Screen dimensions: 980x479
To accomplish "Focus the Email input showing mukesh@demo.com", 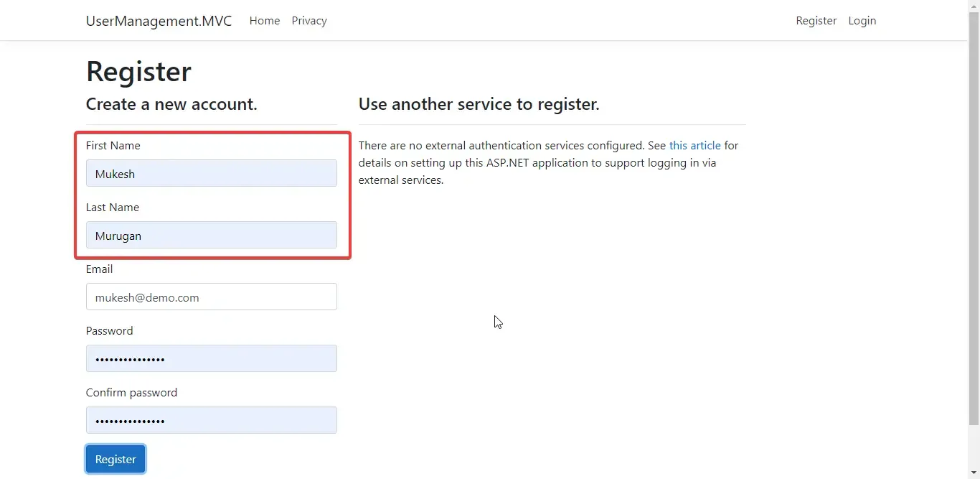I will click(x=211, y=297).
